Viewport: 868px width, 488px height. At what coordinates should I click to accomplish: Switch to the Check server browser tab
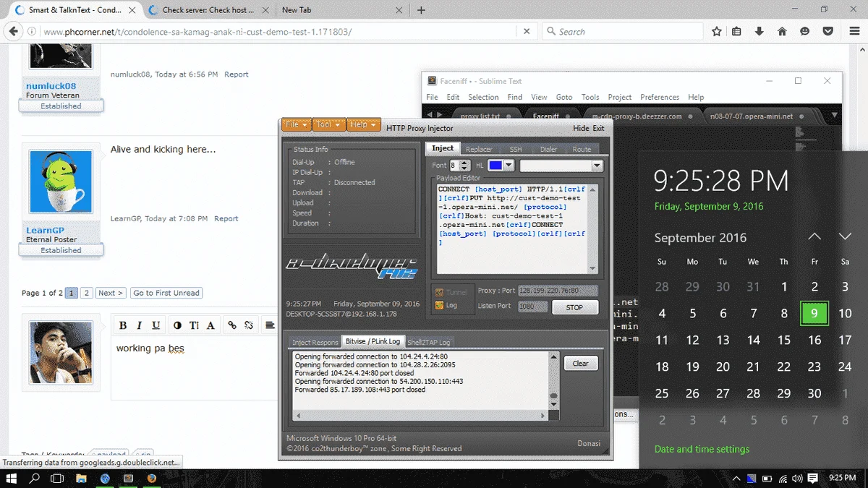point(207,10)
